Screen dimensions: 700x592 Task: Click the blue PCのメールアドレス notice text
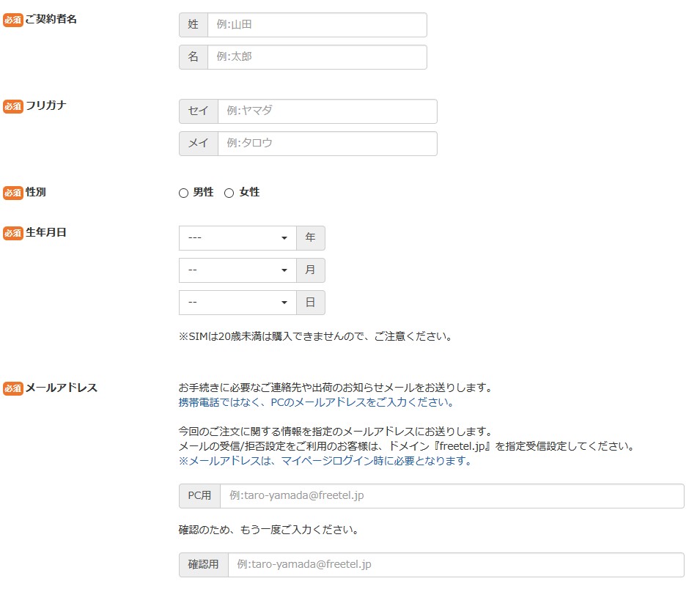316,402
